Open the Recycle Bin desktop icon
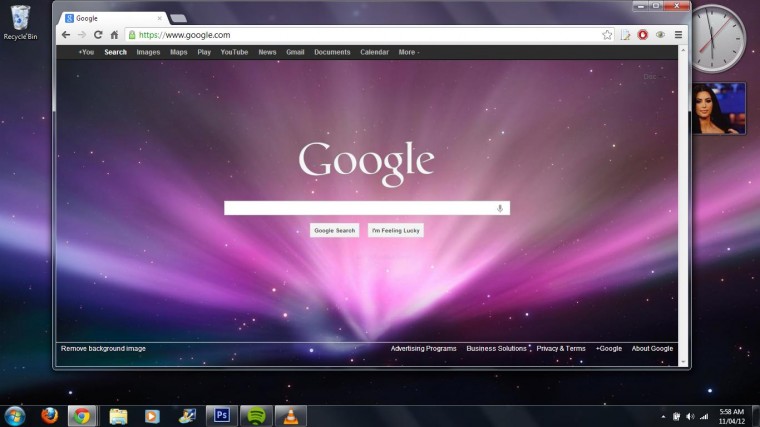Image resolution: width=760 pixels, height=427 pixels. pyautogui.click(x=20, y=22)
